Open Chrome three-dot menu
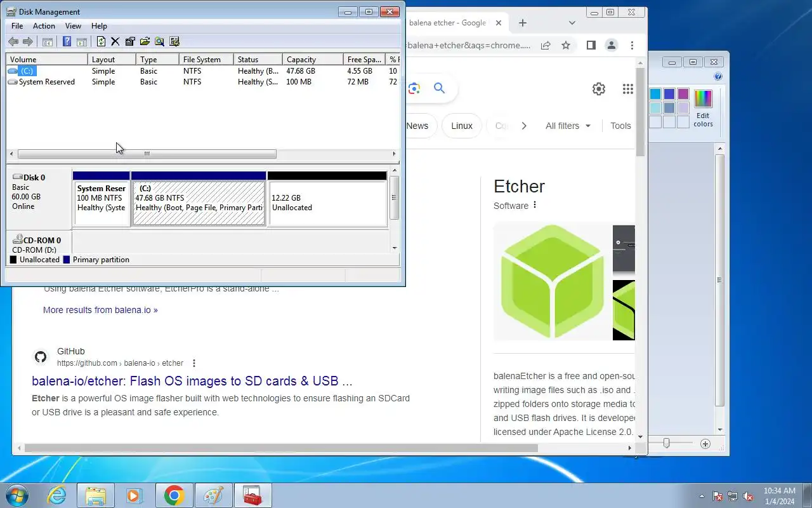The width and height of the screenshot is (812, 508). point(632,45)
